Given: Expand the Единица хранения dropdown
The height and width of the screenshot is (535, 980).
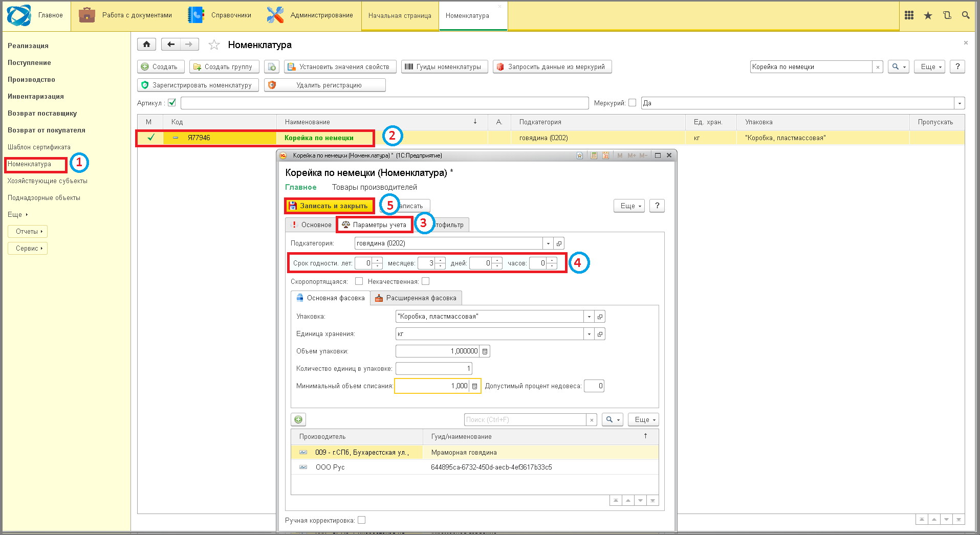Looking at the screenshot, I should (x=589, y=334).
